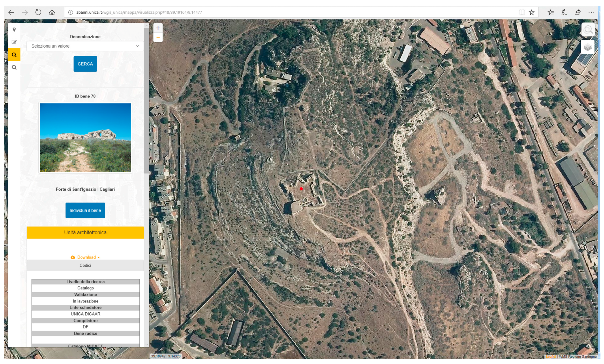Click the map marker sidebar icon
This screenshot has height=364, width=604.
14,30
